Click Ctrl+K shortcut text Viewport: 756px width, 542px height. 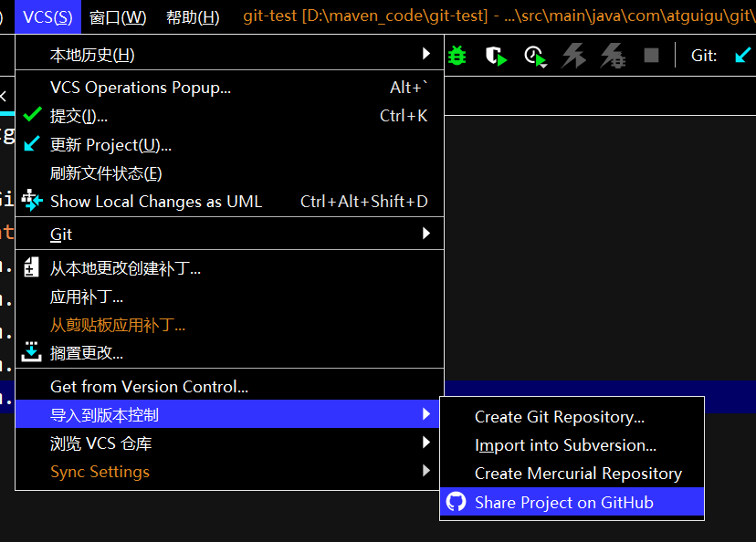(x=404, y=116)
